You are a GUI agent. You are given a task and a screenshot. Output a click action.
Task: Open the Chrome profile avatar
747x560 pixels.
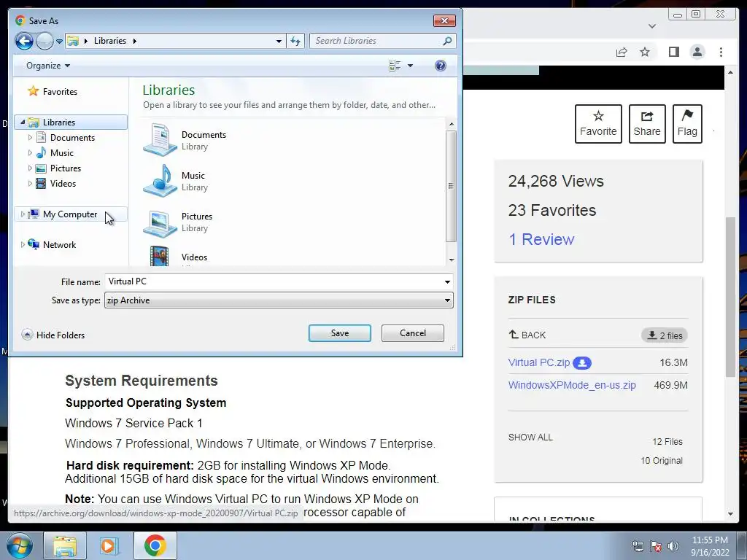coord(697,52)
